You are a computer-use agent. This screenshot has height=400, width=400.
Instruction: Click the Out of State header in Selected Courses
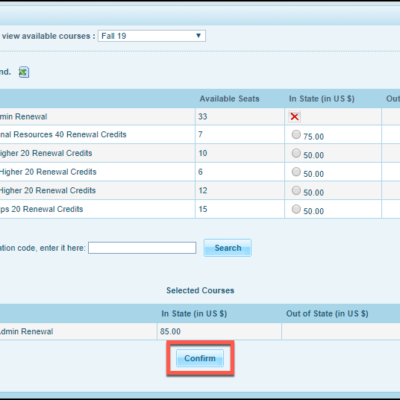(x=327, y=314)
